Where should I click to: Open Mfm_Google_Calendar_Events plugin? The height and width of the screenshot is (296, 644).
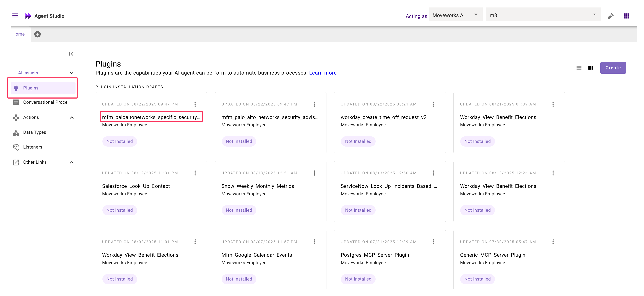point(256,255)
